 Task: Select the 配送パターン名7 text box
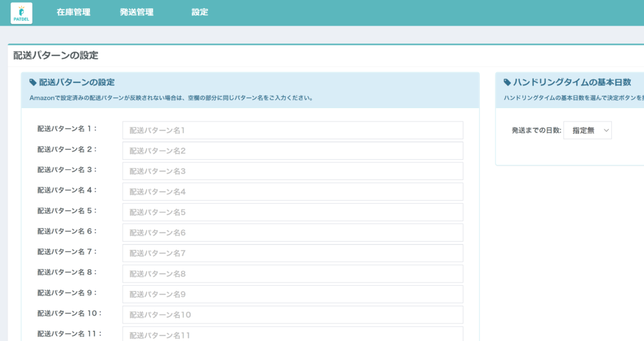click(292, 253)
